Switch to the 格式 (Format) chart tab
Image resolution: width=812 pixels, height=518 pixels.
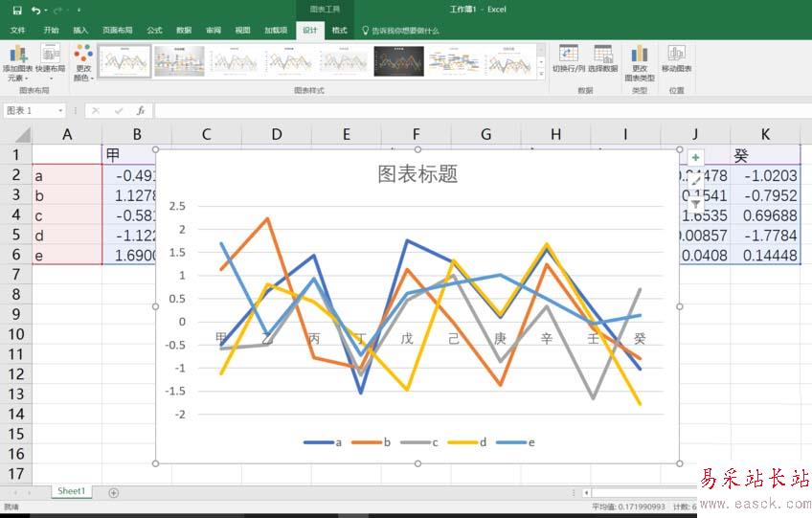[339, 31]
